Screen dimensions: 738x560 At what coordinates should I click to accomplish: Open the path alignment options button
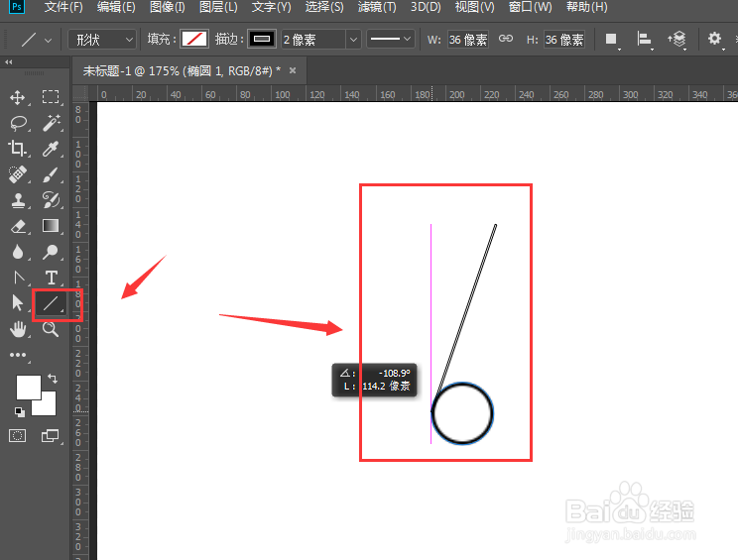pyautogui.click(x=644, y=39)
